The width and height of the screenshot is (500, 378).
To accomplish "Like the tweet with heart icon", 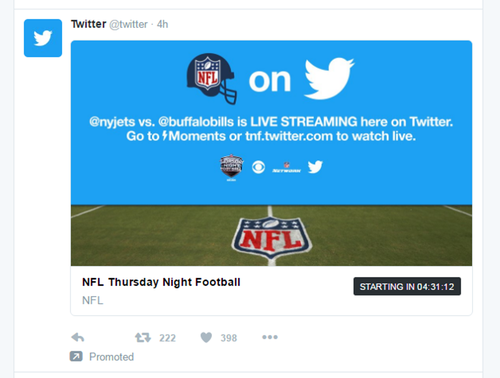I will point(206,338).
